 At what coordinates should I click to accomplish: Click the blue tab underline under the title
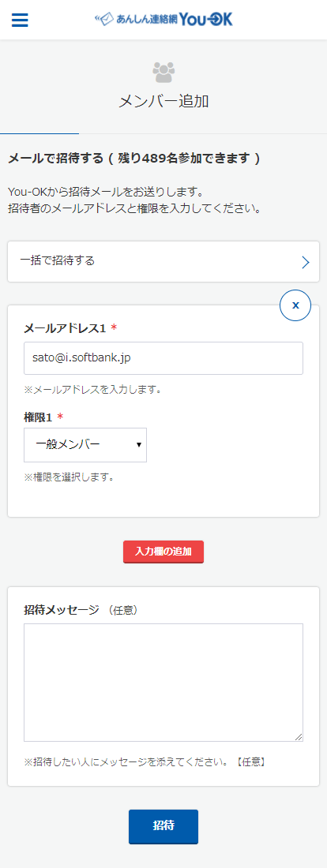[x=39, y=133]
